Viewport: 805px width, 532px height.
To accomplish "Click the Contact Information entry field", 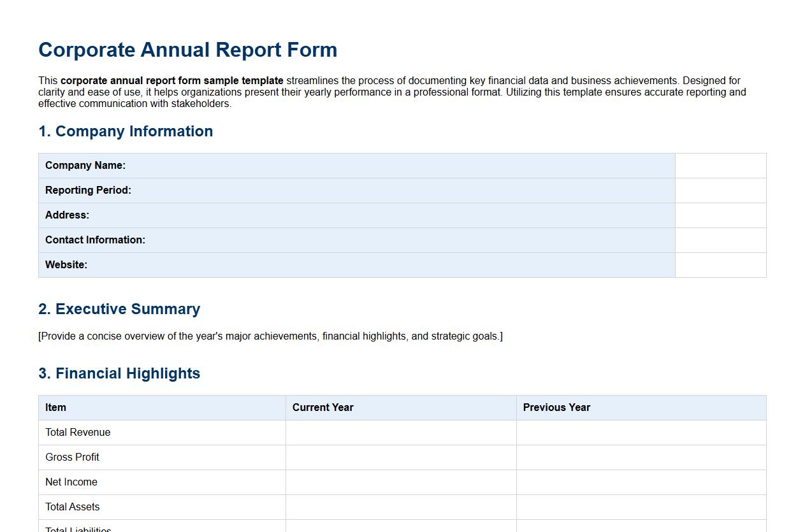I will click(720, 240).
